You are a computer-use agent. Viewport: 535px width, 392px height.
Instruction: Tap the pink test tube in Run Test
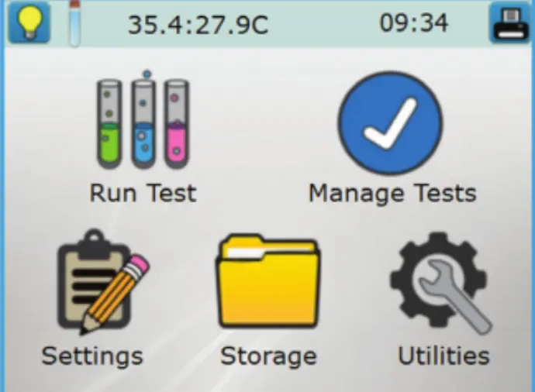coord(177,124)
